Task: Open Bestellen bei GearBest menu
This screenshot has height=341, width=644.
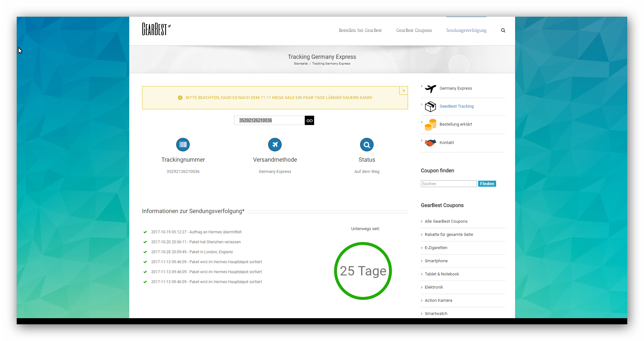Action: [360, 31]
